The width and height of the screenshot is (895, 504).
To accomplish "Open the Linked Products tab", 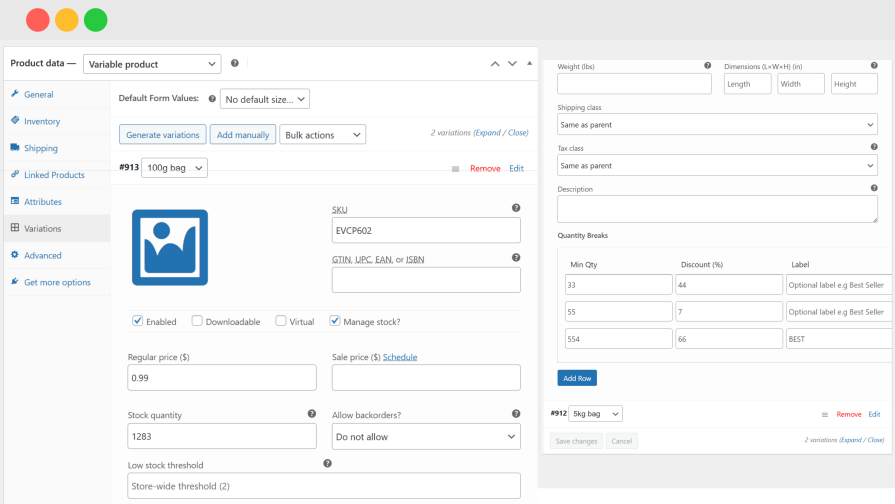I will [x=54, y=175].
